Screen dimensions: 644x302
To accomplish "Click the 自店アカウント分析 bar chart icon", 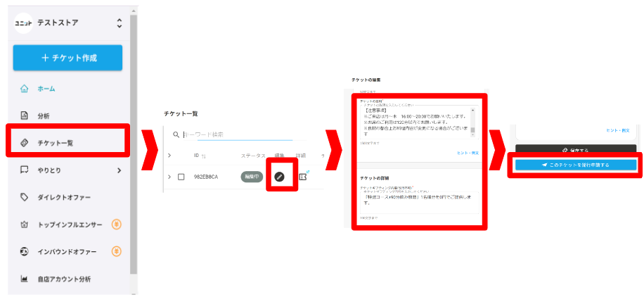I will [x=24, y=279].
